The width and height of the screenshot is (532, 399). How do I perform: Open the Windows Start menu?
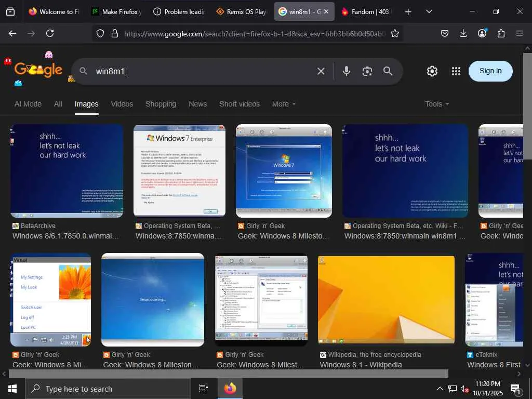(x=12, y=389)
